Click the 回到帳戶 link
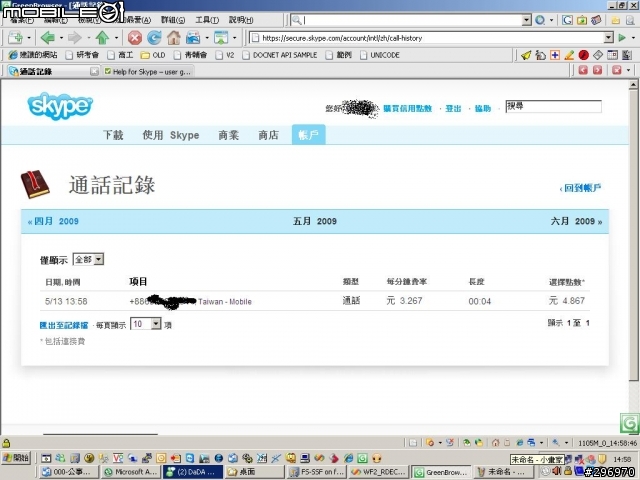This screenshot has height=480, width=640. point(580,188)
